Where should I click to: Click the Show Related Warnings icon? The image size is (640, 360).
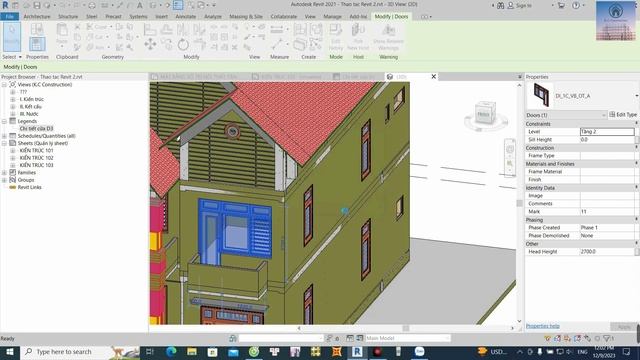[388, 36]
